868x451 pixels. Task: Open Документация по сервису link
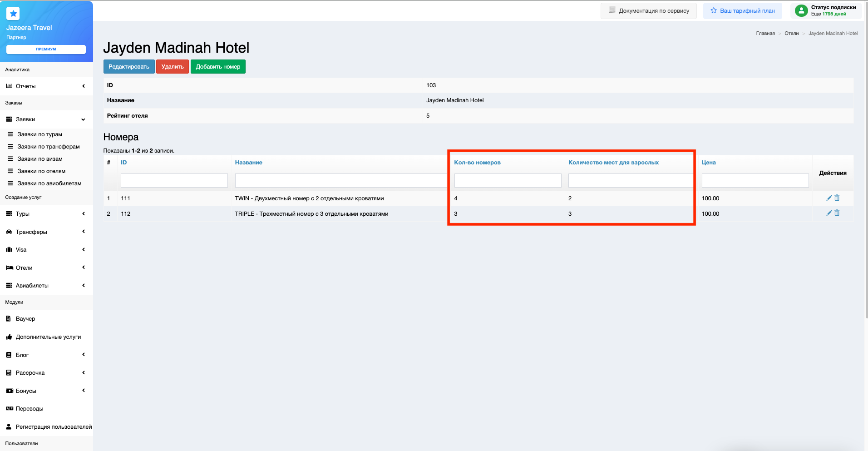649,11
